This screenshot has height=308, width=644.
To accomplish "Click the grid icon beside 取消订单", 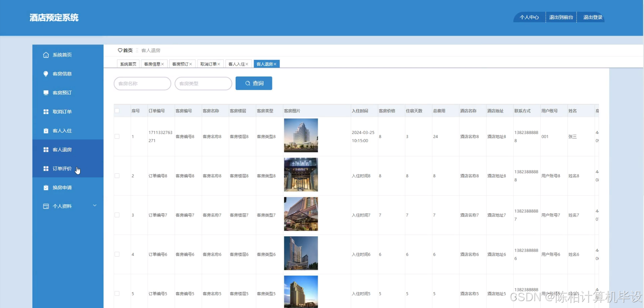I will point(46,112).
